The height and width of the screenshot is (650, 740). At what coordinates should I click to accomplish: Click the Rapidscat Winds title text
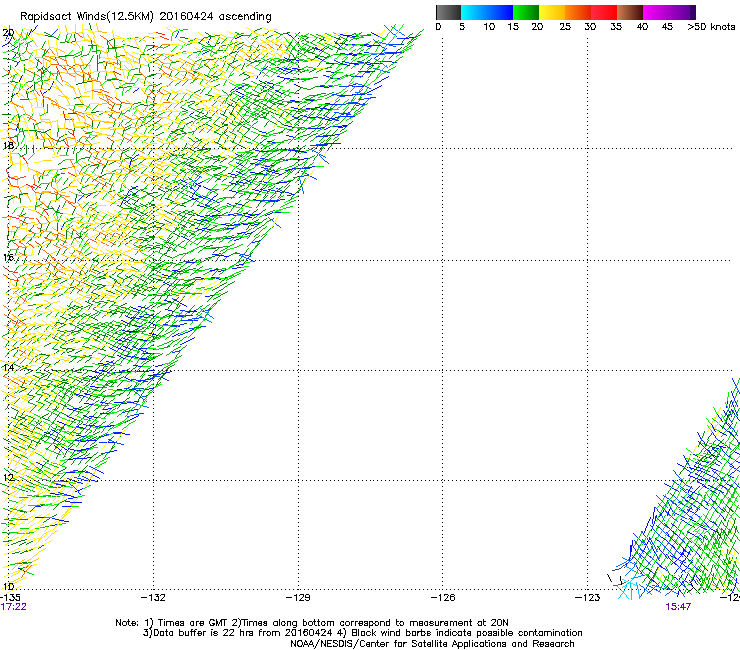point(145,17)
